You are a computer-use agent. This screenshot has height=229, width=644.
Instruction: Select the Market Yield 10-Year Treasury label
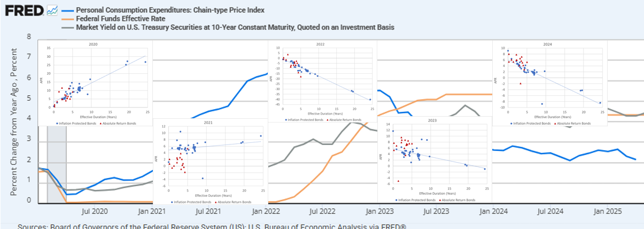tap(235, 27)
